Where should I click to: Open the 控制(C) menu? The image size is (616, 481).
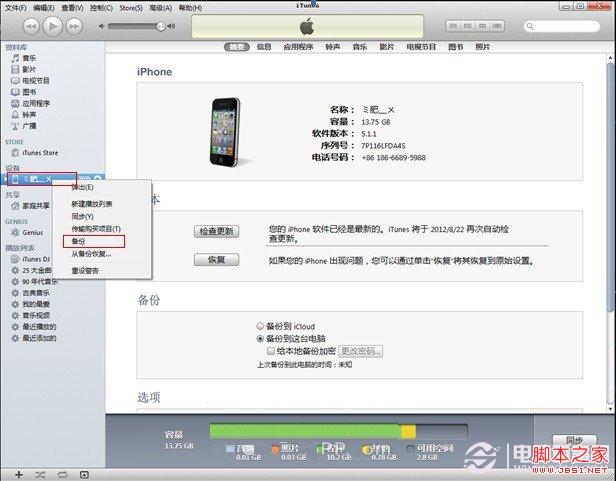click(101, 7)
